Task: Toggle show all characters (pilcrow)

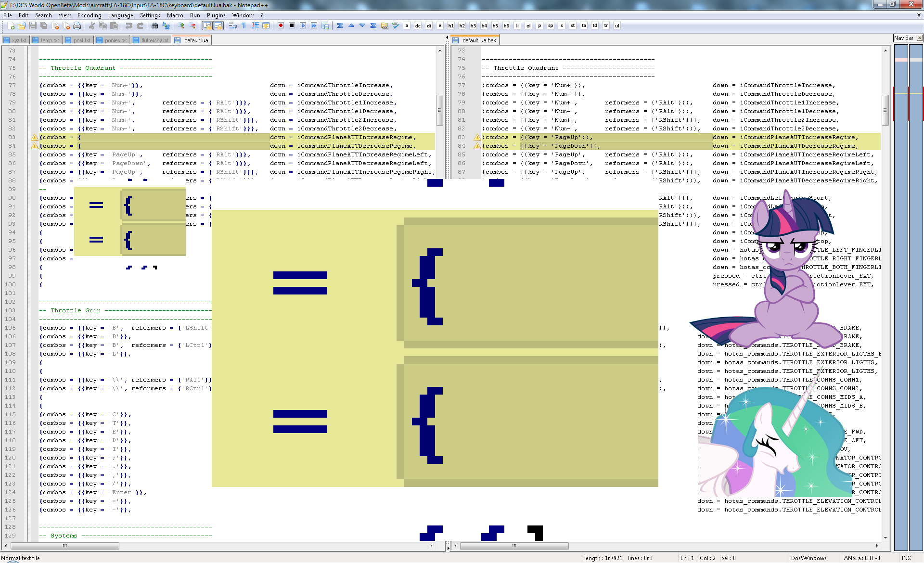Action: (244, 26)
